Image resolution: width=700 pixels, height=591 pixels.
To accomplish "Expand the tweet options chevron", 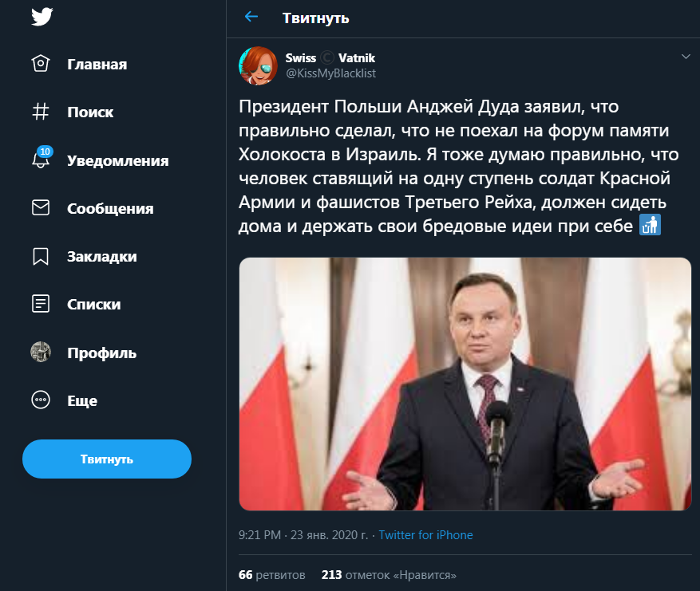I will 685,57.
